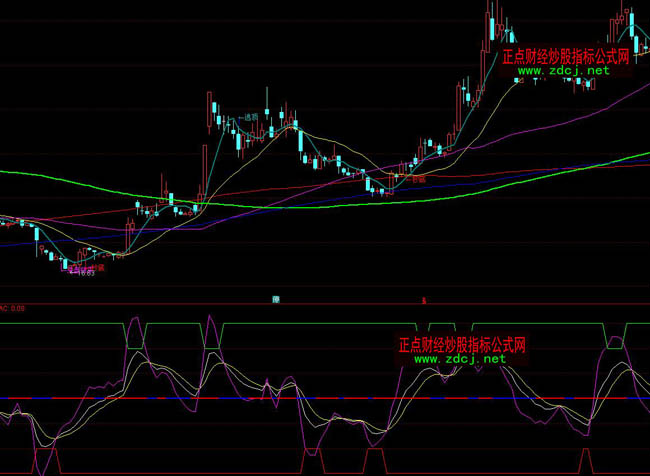Click the leftmost red step signal at indicator bottom
This screenshot has height=476, width=650.
click(x=43, y=451)
